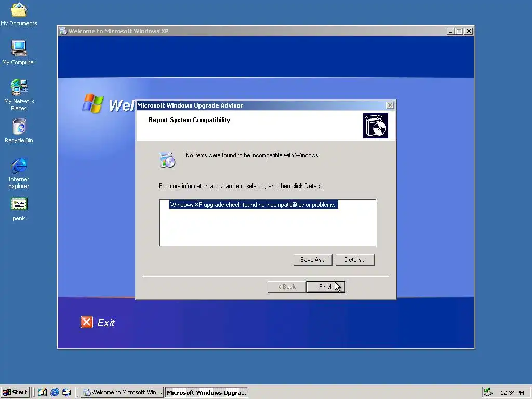Screen dimensions: 532x399
Task: Click the network connection tray icon
Action: click(488, 392)
